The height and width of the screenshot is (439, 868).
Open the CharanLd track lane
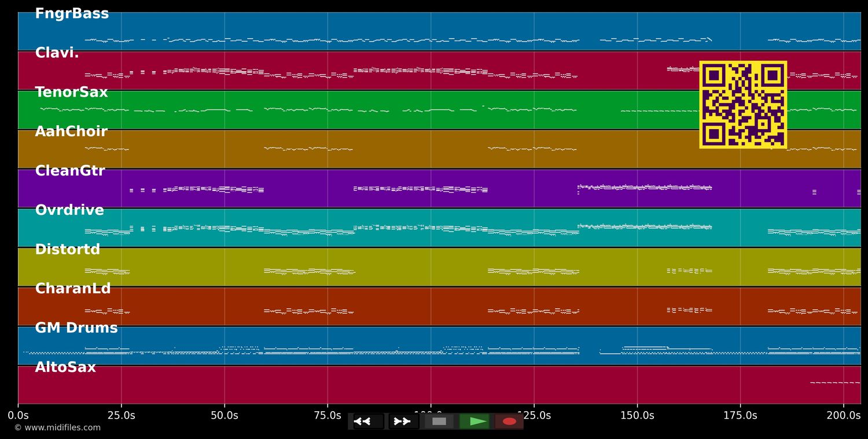[73, 288]
